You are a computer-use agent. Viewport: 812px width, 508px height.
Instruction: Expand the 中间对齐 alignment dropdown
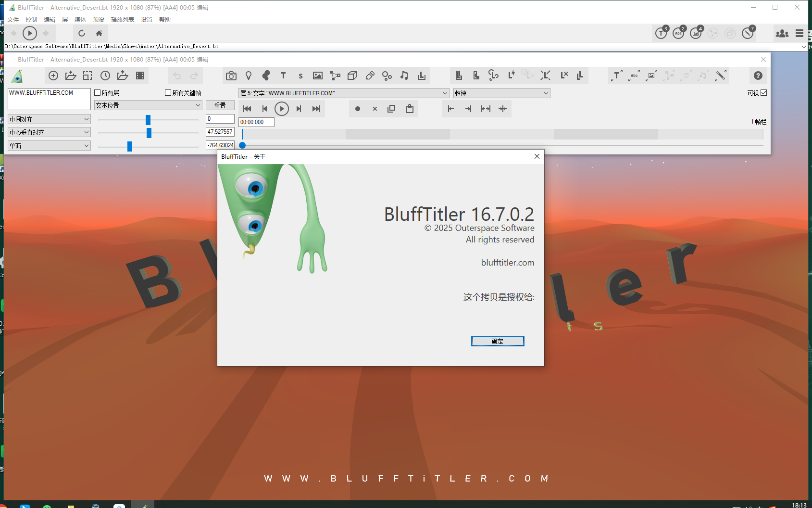[49, 119]
